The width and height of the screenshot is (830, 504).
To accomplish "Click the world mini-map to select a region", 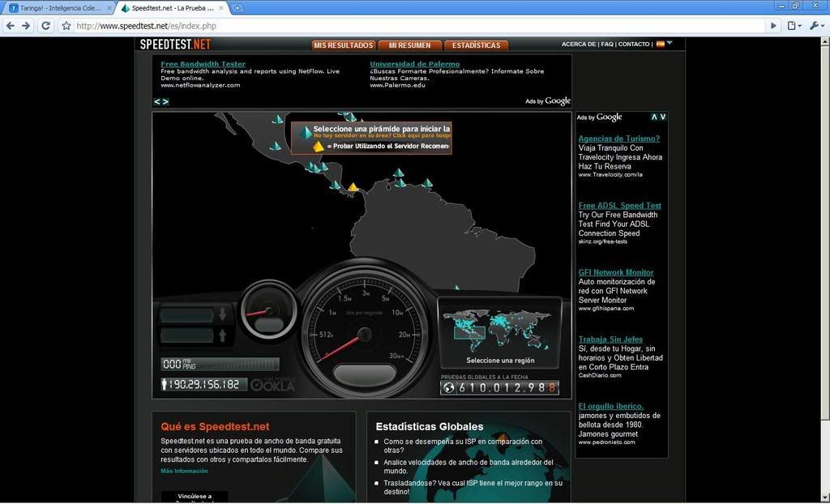I will pyautogui.click(x=497, y=331).
